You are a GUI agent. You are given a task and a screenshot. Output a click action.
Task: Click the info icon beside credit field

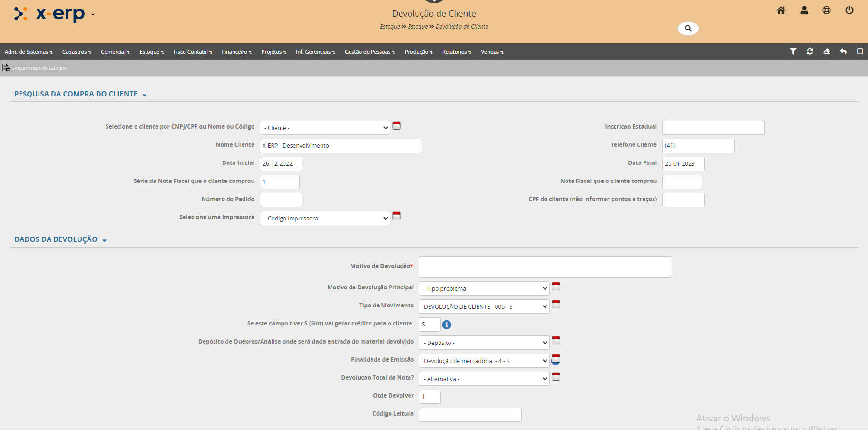pyautogui.click(x=447, y=325)
